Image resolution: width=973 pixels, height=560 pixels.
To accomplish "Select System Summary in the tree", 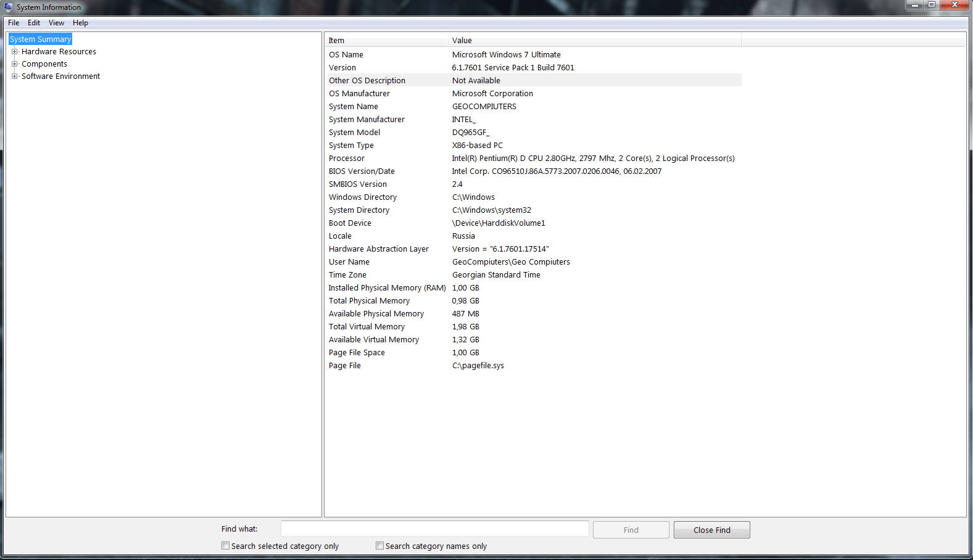I will 41,39.
